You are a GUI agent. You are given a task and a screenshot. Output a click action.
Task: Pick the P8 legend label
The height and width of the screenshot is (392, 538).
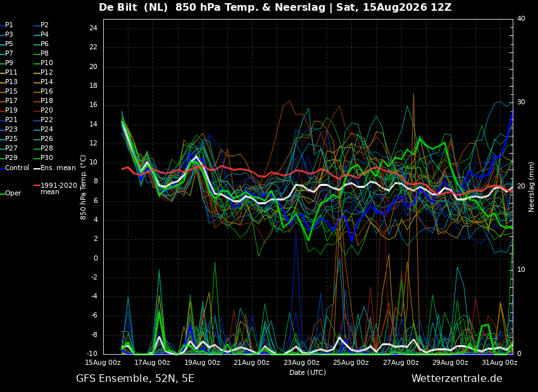[x=44, y=54]
